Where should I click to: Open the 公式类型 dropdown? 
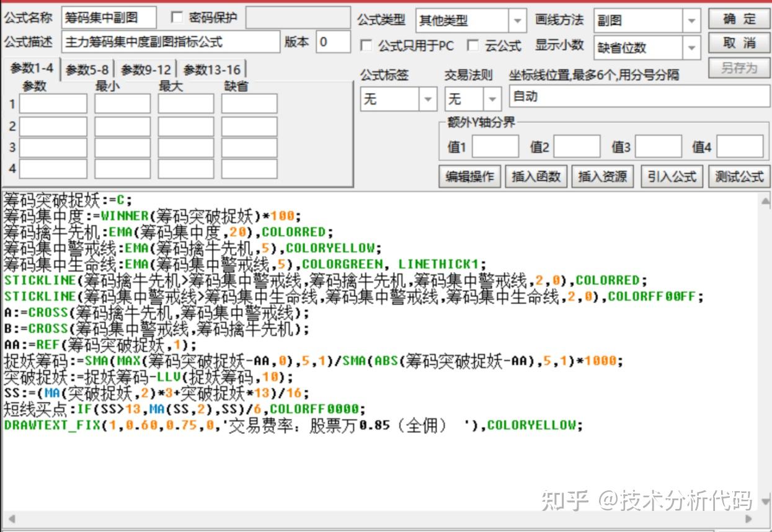click(x=518, y=20)
